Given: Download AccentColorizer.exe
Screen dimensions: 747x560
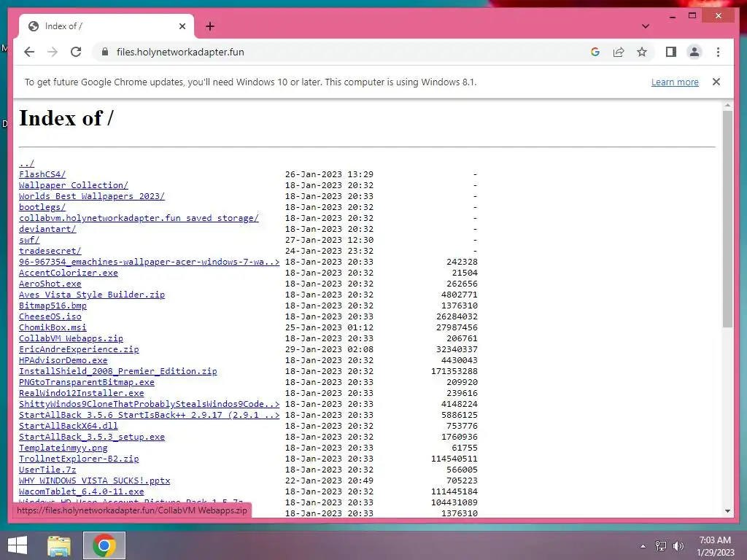Looking at the screenshot, I should pyautogui.click(x=69, y=273).
